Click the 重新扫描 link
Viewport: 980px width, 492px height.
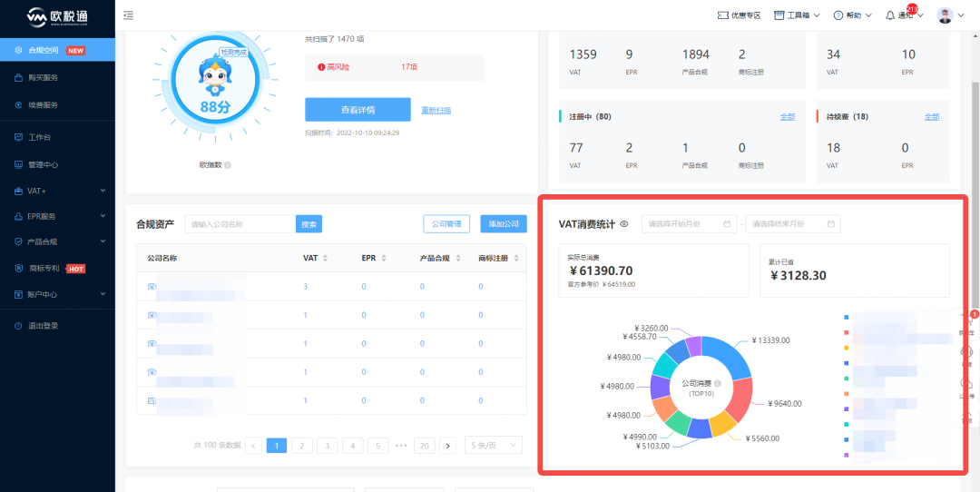pos(436,111)
